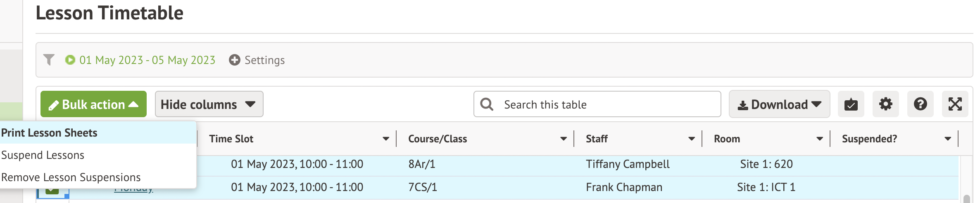This screenshot has height=203, width=980.
Task: Open Staff column dropdown arrow
Action: point(691,139)
